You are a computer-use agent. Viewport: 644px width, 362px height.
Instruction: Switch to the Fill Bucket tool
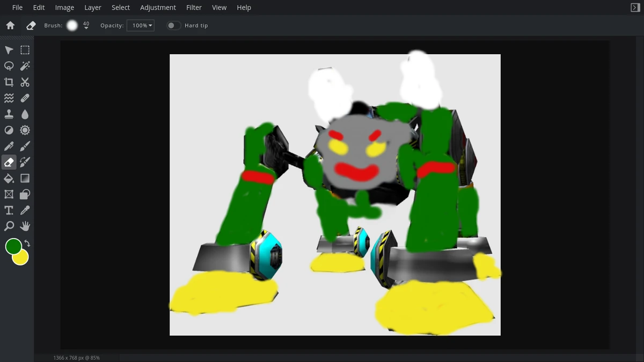[8, 178]
